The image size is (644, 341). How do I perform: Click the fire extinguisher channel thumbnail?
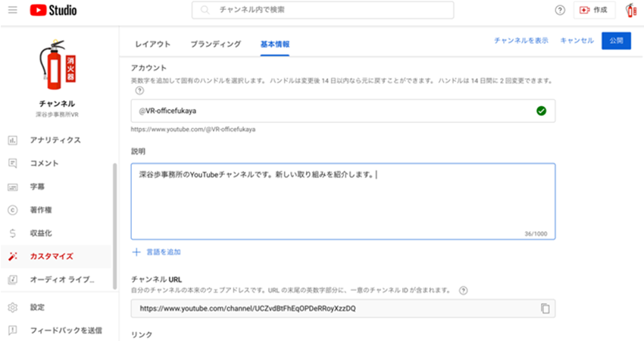[57, 64]
